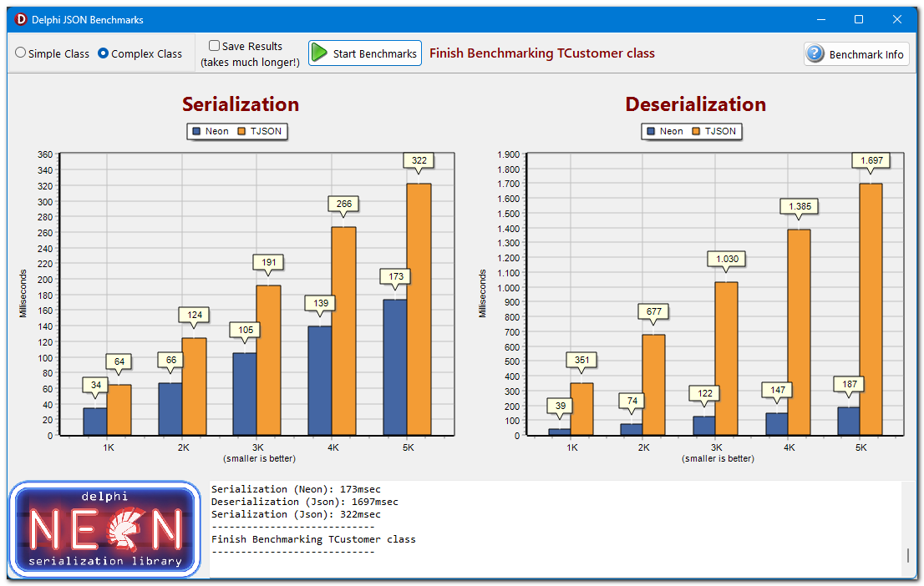Click the log line 'Deserialization (Json): 1697msec'
Image resolution: width=924 pixels, height=586 pixels.
coord(305,502)
